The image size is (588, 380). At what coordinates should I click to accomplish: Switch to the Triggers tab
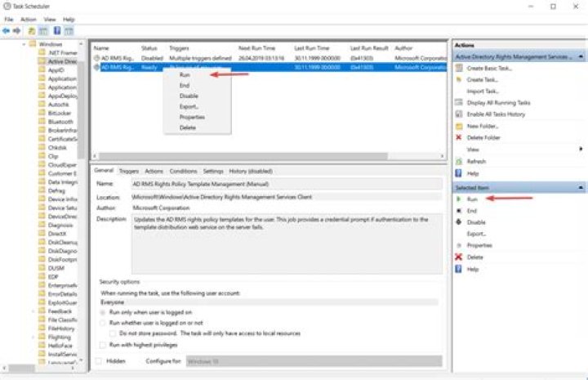pyautogui.click(x=129, y=171)
